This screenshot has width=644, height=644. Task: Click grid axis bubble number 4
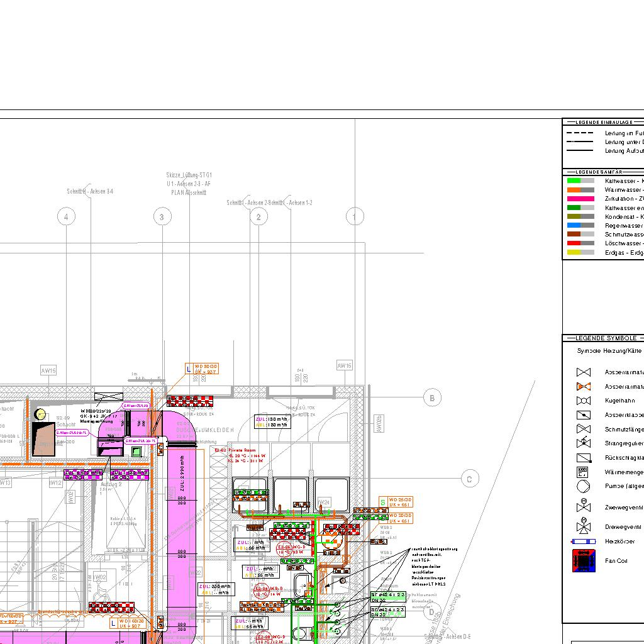pos(66,217)
